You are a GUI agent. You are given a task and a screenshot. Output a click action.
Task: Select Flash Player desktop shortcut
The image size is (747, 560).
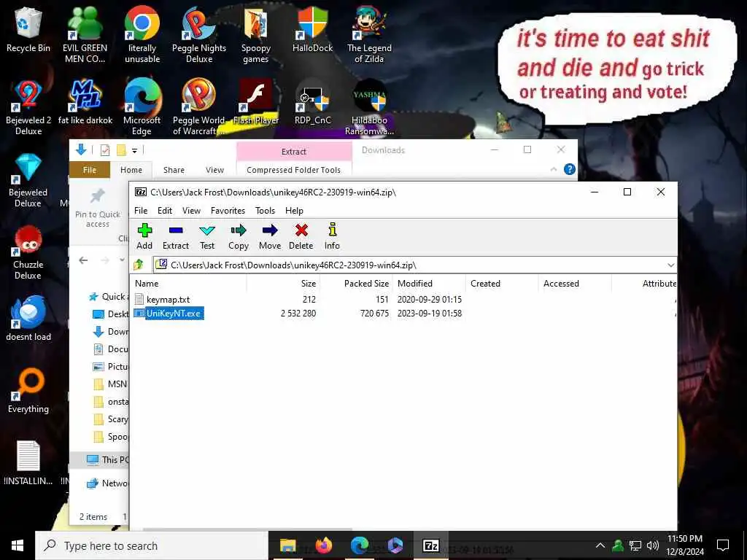256,102
